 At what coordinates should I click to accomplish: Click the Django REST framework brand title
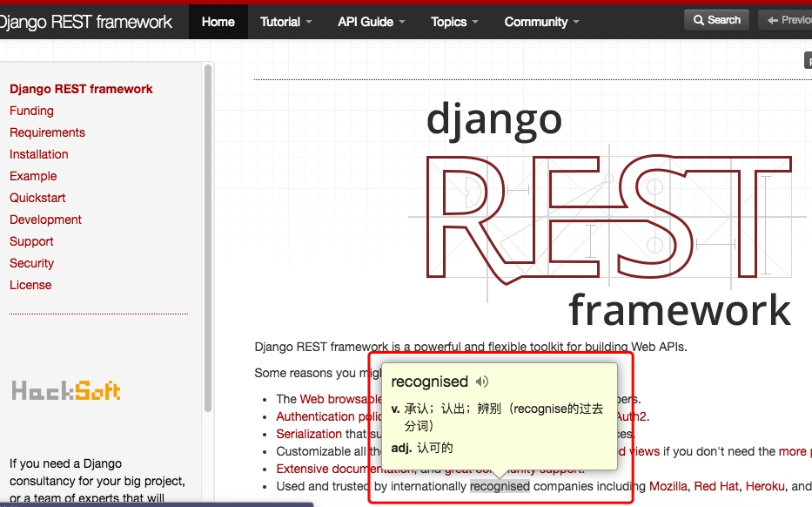coord(85,22)
